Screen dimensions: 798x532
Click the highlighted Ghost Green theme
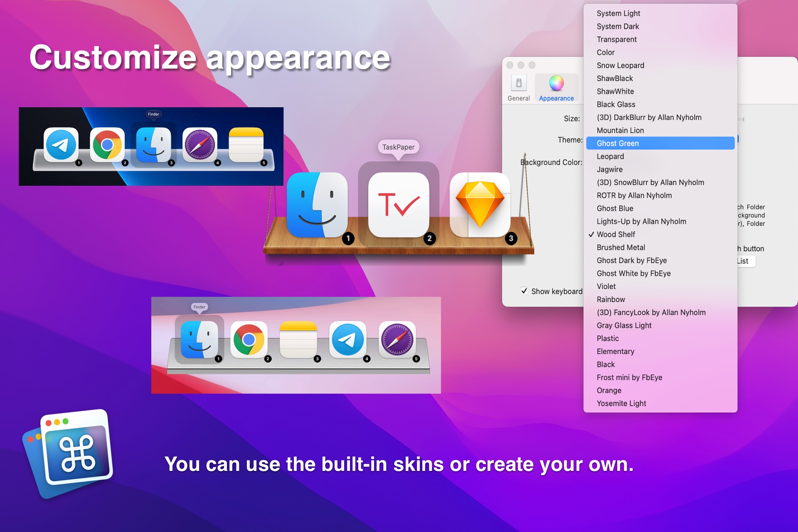click(660, 143)
